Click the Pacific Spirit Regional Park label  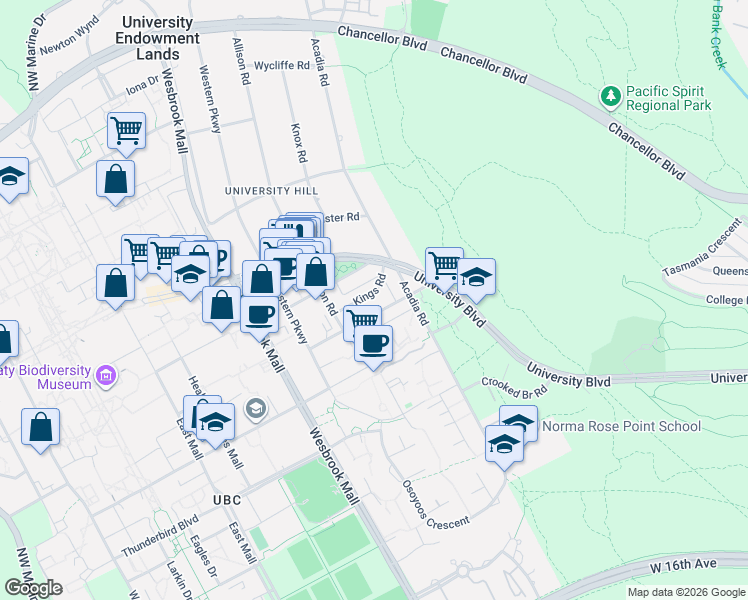point(668,98)
